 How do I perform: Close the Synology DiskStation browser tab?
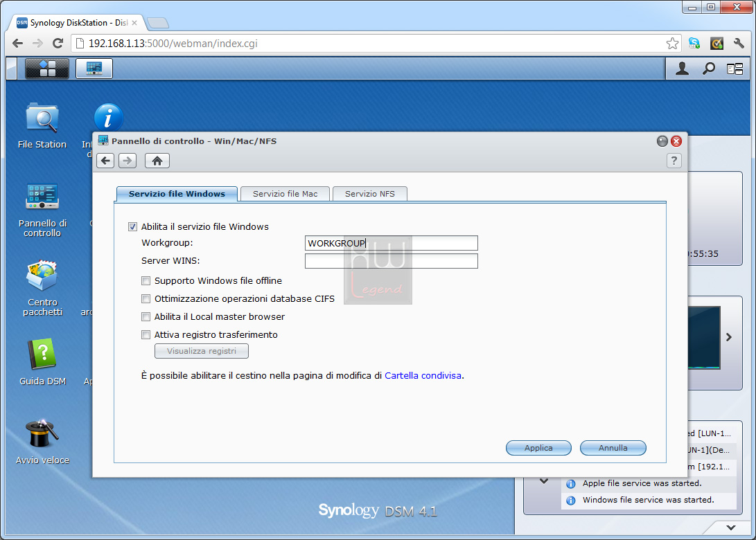[x=134, y=23]
